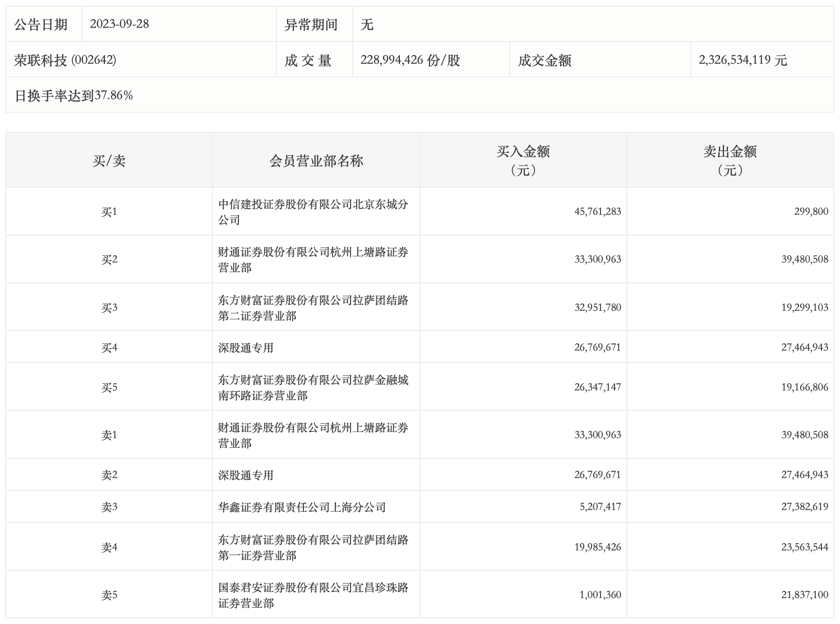The width and height of the screenshot is (840, 624).
Task: Click the 买入金额（元） column header
Action: (x=523, y=160)
